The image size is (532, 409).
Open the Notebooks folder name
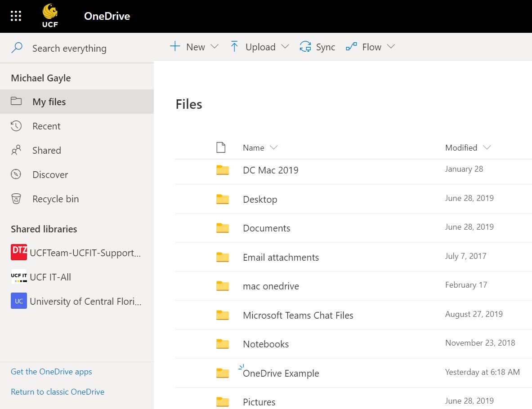[266, 344]
